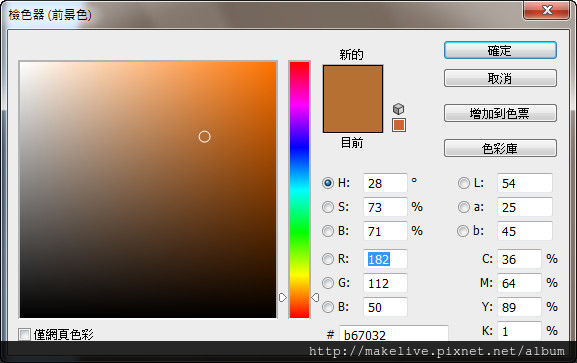This screenshot has height=363, width=577.
Task: Select the B blue radio button
Action: pyautogui.click(x=328, y=307)
